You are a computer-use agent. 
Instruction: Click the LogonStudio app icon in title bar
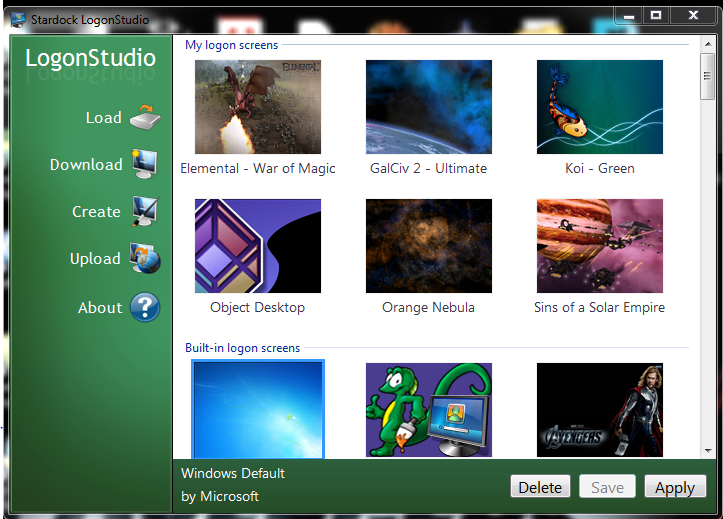pos(18,20)
